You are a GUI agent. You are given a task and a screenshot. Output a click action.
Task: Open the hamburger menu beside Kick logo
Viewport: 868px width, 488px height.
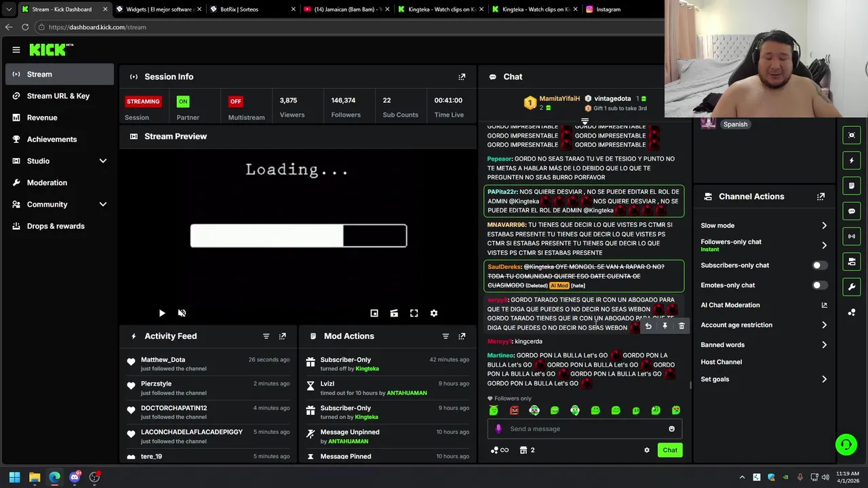coord(16,49)
